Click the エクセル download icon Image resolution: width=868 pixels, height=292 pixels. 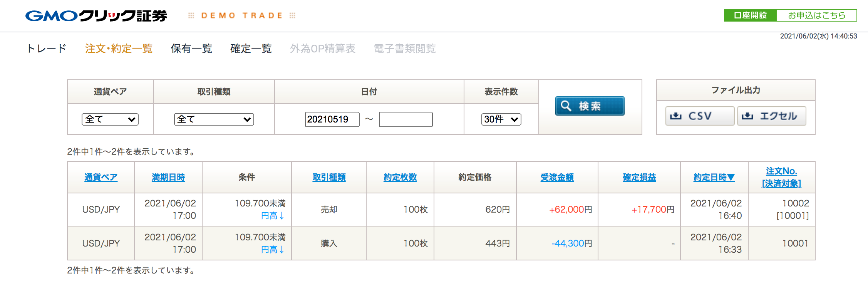(747, 116)
